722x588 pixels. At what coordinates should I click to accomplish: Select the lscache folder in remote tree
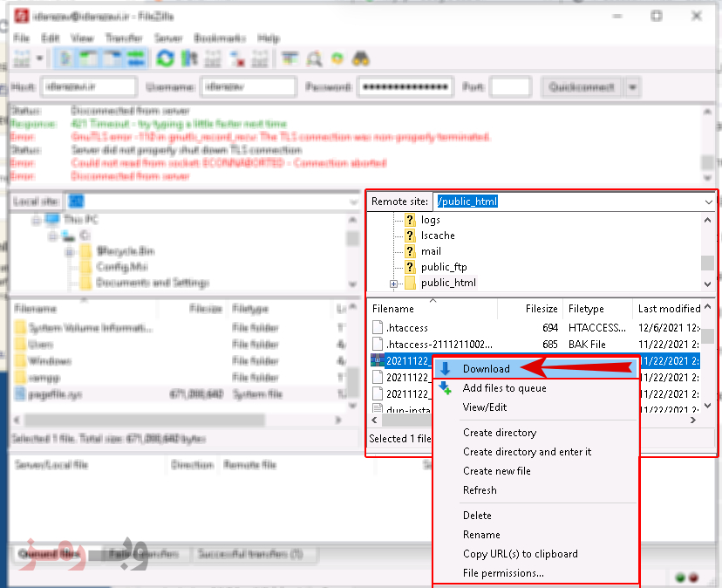click(x=438, y=236)
